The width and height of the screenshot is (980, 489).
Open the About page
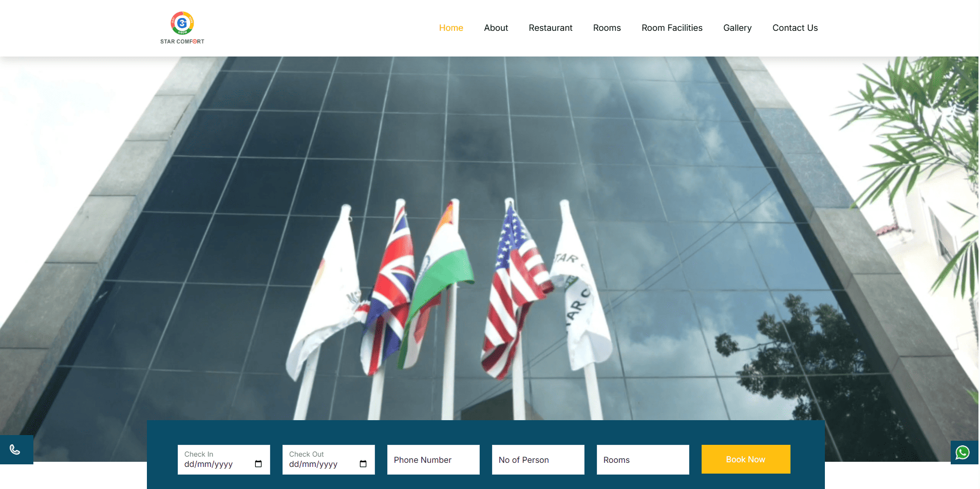pyautogui.click(x=496, y=28)
